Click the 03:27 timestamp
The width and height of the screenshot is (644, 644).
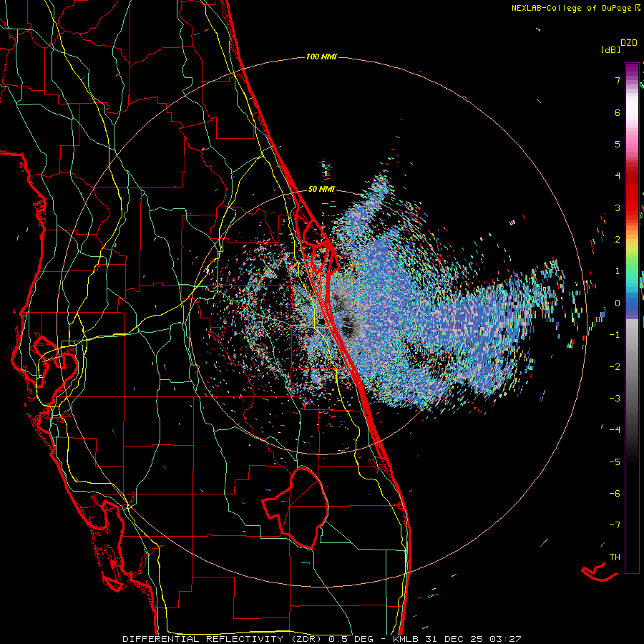505,639
